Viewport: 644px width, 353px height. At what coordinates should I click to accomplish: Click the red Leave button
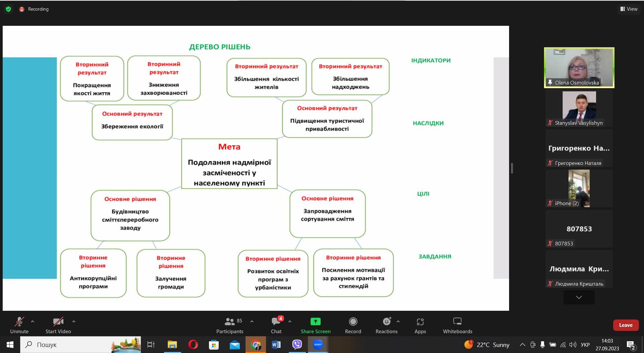626,325
